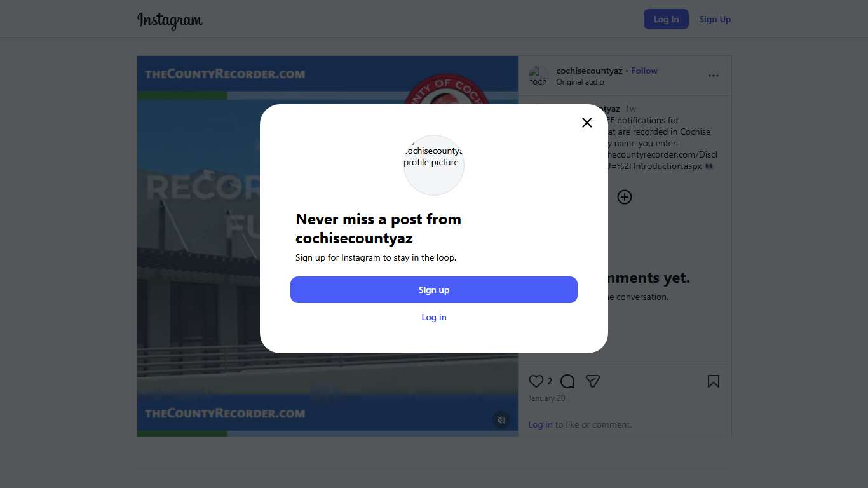Click Log in to like or comment
The height and width of the screenshot is (488, 868).
click(x=540, y=424)
